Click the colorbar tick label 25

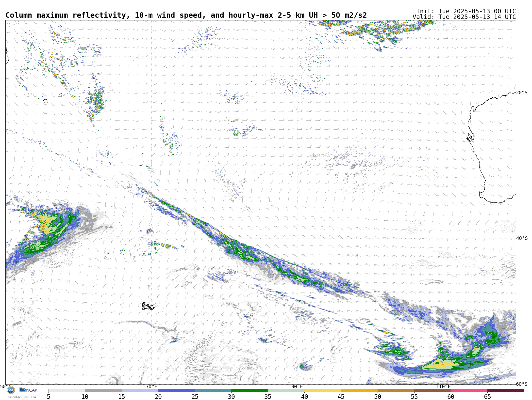195,397
